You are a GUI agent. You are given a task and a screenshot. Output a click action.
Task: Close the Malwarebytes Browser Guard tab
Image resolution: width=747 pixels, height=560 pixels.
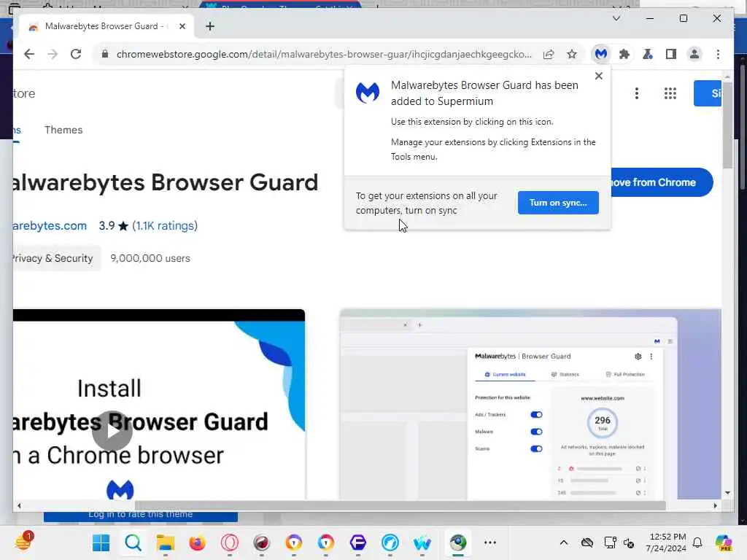coord(182,26)
